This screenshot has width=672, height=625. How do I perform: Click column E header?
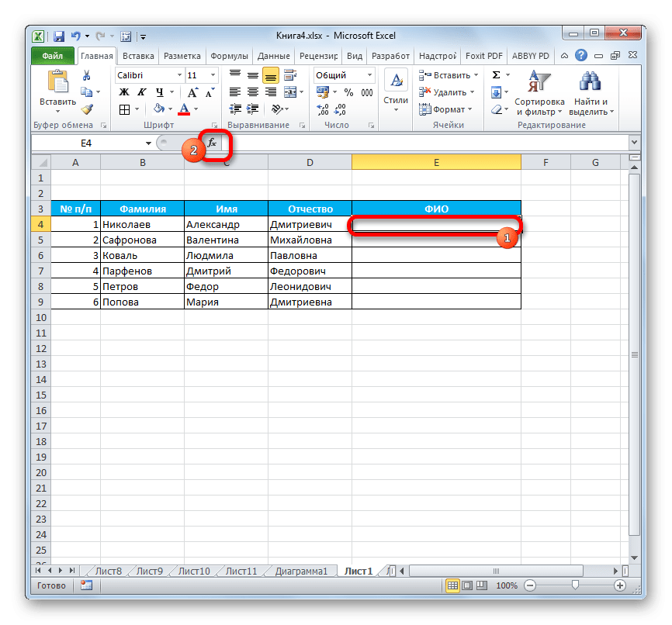pos(436,162)
